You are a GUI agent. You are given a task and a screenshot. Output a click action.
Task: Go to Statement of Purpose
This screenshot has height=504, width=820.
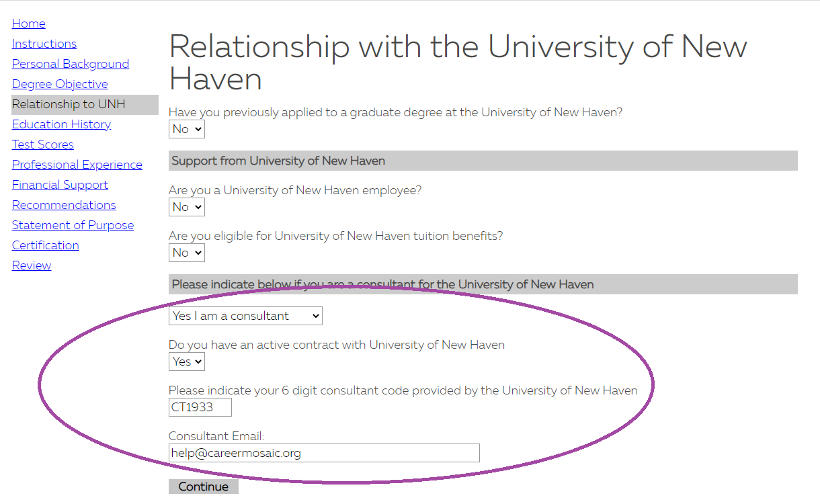[x=73, y=225]
